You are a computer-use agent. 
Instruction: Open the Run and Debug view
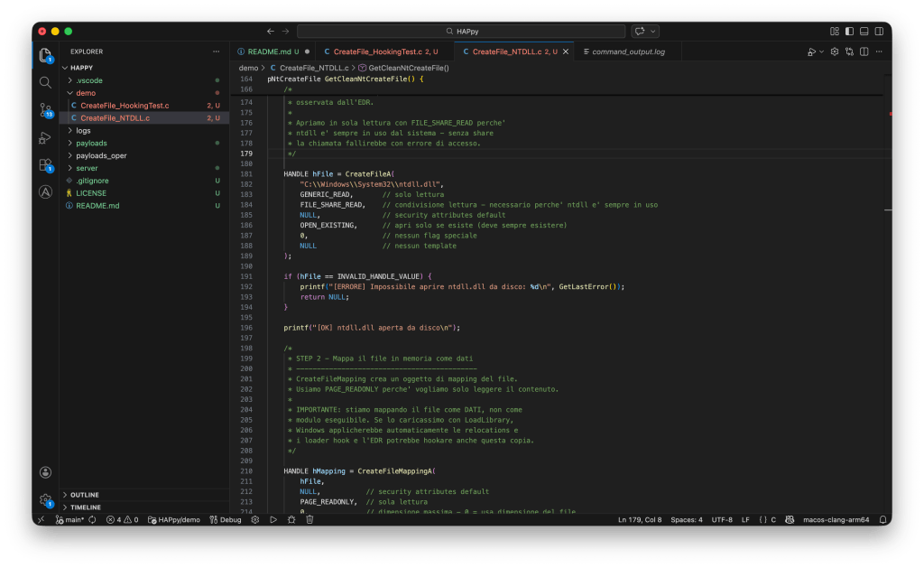pyautogui.click(x=45, y=138)
